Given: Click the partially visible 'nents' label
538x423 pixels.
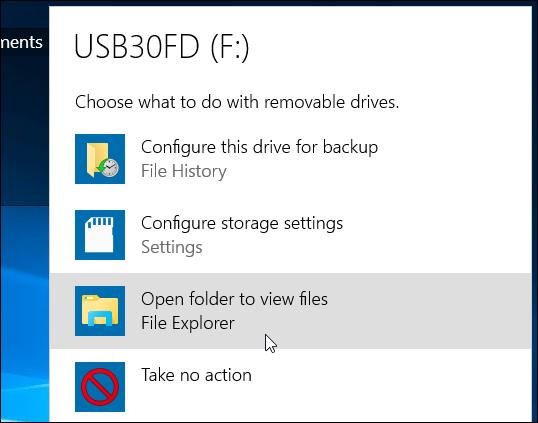Looking at the screenshot, I should pyautogui.click(x=21, y=43).
